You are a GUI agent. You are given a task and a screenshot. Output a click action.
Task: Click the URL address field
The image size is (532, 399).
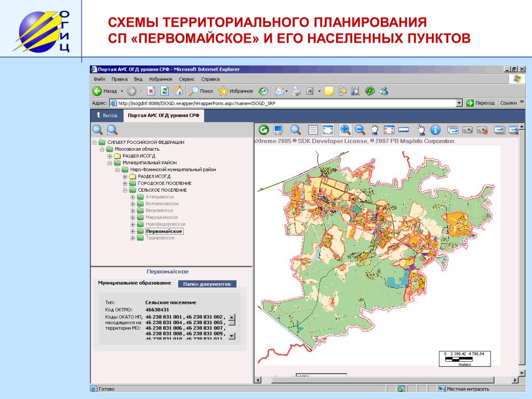[x=281, y=103]
